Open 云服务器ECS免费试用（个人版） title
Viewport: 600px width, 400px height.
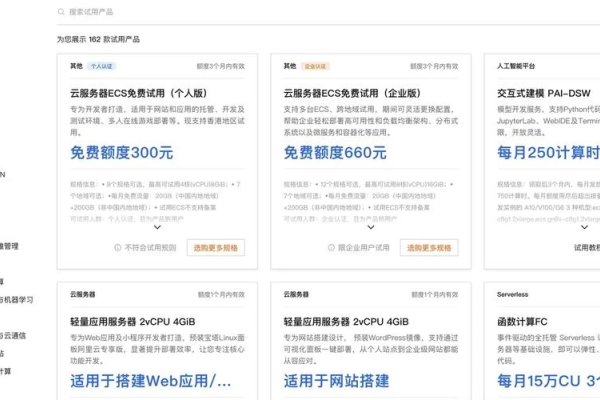click(x=139, y=93)
